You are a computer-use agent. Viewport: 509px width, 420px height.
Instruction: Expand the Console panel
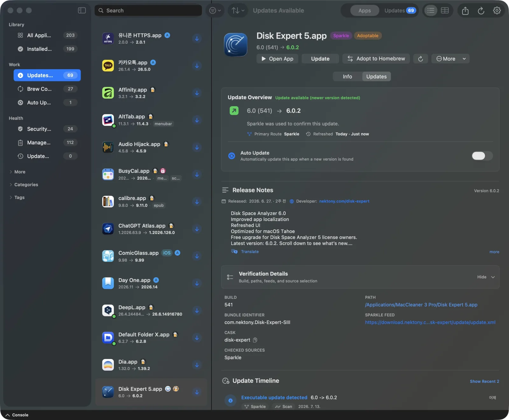(17, 415)
